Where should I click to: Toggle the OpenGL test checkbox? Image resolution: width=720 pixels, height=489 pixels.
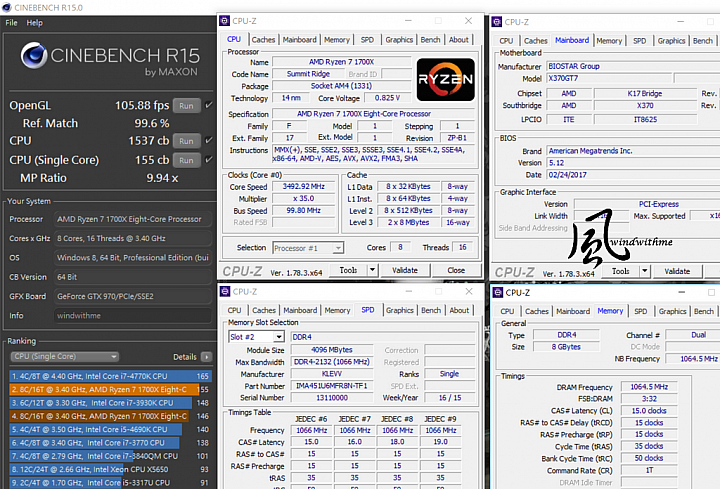pyautogui.click(x=209, y=105)
